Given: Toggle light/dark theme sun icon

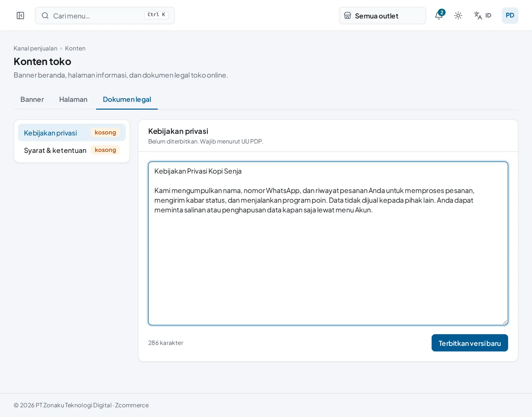Looking at the screenshot, I should (x=458, y=16).
